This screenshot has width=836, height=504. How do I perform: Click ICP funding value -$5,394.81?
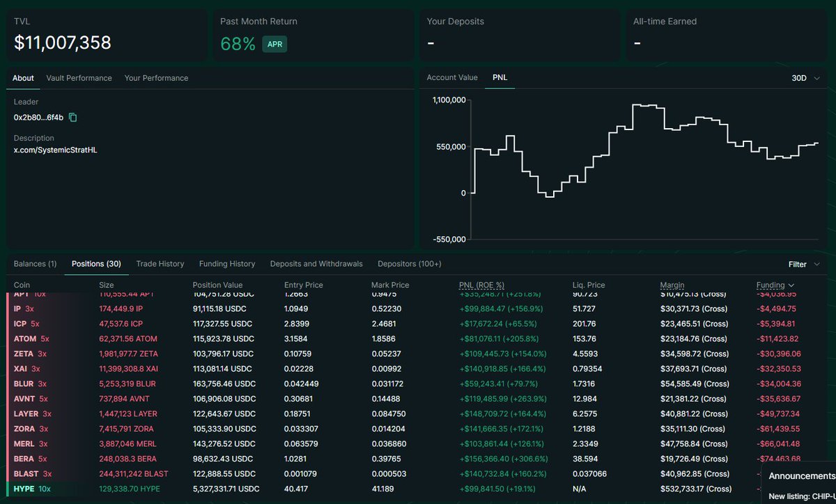[x=776, y=324]
